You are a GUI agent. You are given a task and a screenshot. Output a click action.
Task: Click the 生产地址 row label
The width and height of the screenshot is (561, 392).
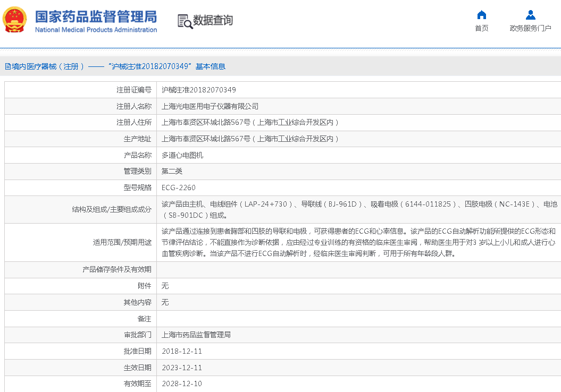pos(137,139)
